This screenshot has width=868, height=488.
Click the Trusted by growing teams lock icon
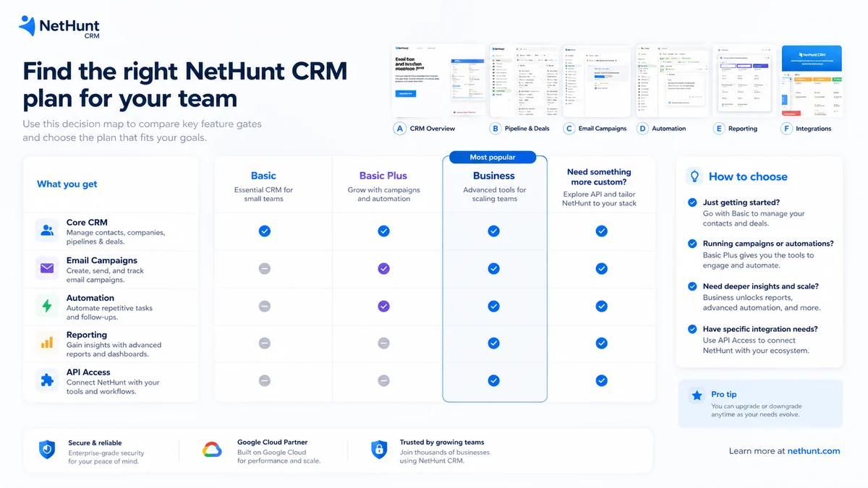pyautogui.click(x=378, y=450)
